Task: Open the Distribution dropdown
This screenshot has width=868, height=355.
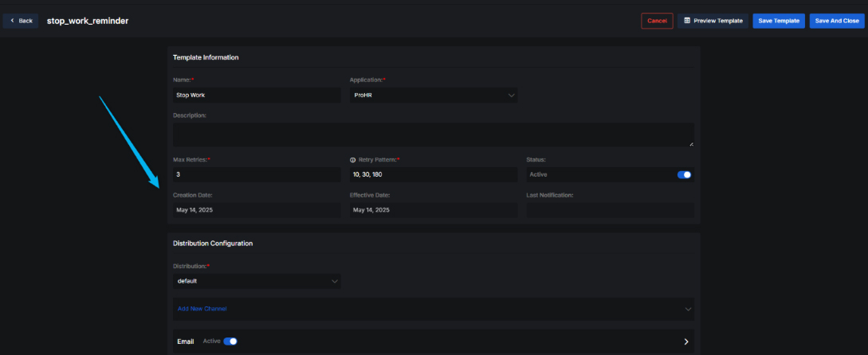Action: [257, 281]
